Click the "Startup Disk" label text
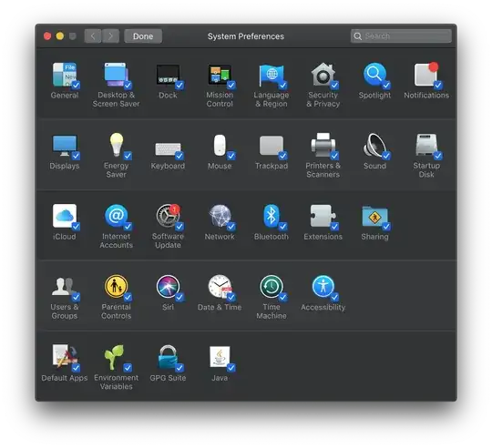 pos(426,170)
